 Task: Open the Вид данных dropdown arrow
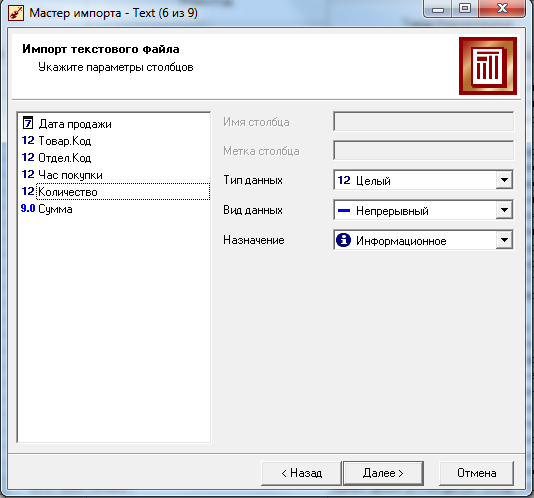point(504,210)
